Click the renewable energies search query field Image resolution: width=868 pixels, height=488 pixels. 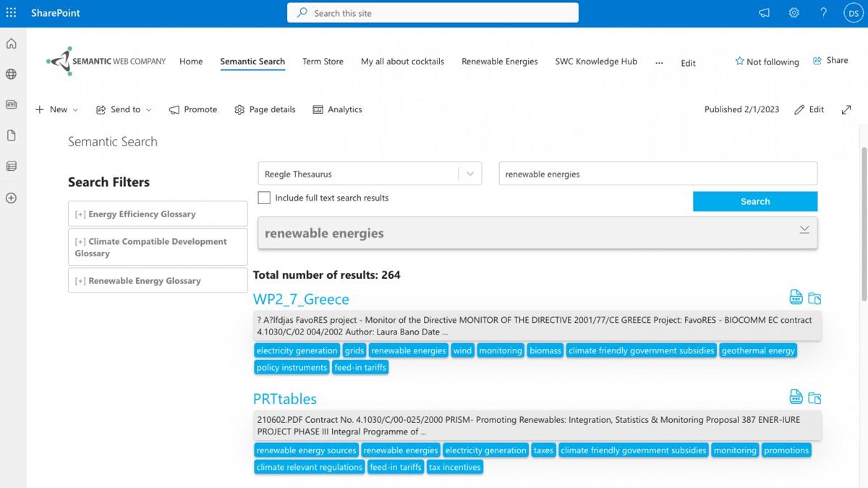pyautogui.click(x=658, y=174)
